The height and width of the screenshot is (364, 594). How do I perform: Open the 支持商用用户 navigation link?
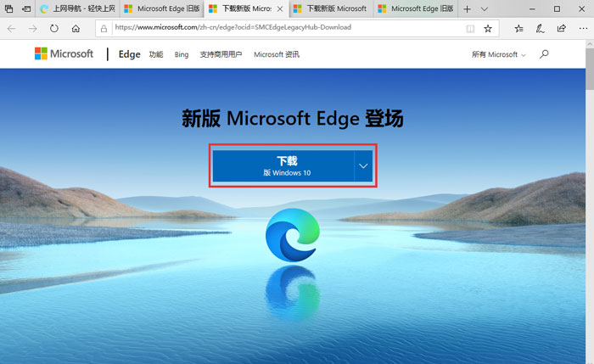pos(221,54)
